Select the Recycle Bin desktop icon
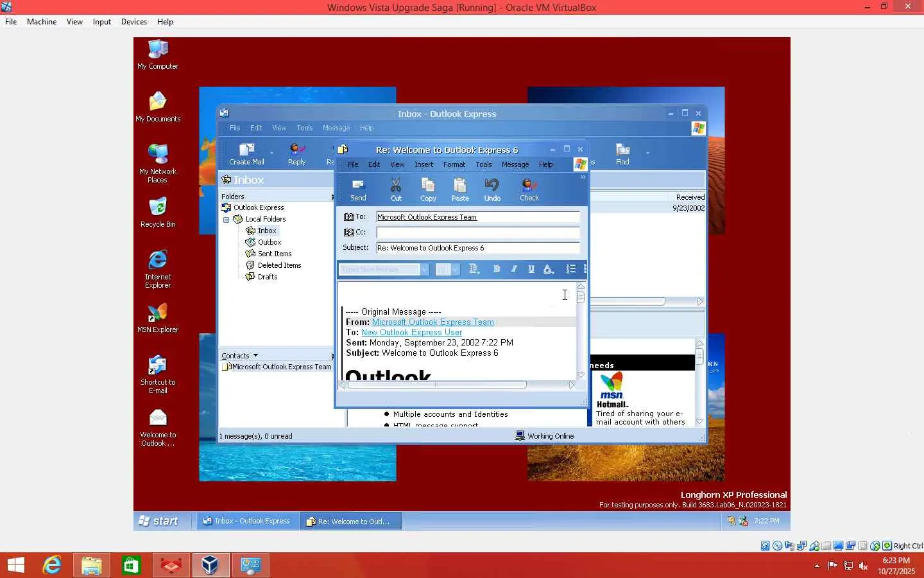 tap(158, 213)
